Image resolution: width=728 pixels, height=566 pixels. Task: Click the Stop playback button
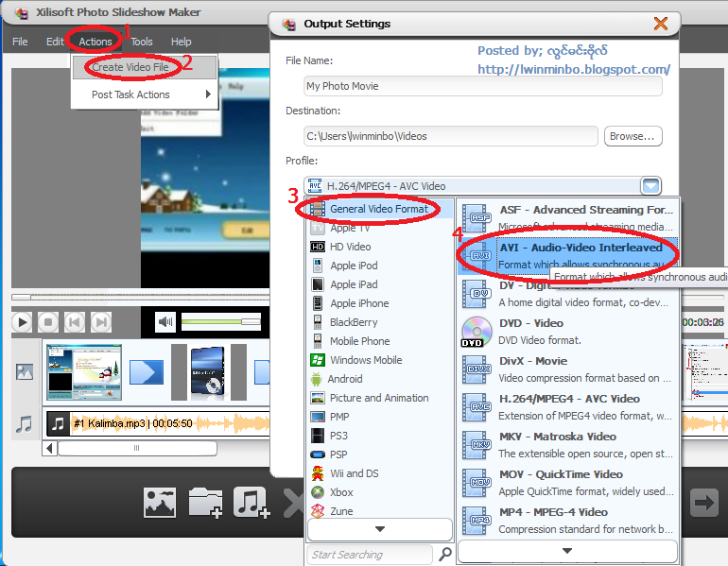pyautogui.click(x=48, y=322)
